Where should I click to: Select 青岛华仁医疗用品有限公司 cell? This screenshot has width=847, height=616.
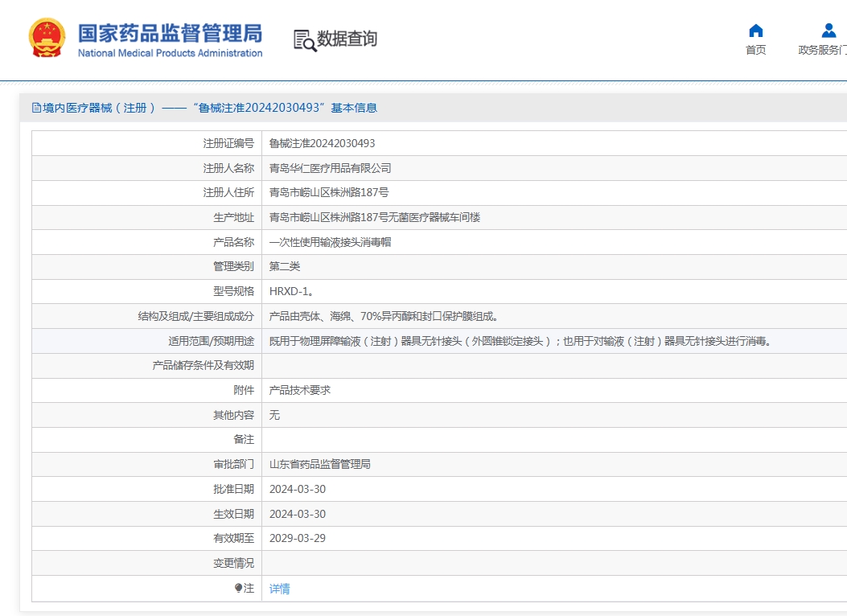(330, 168)
